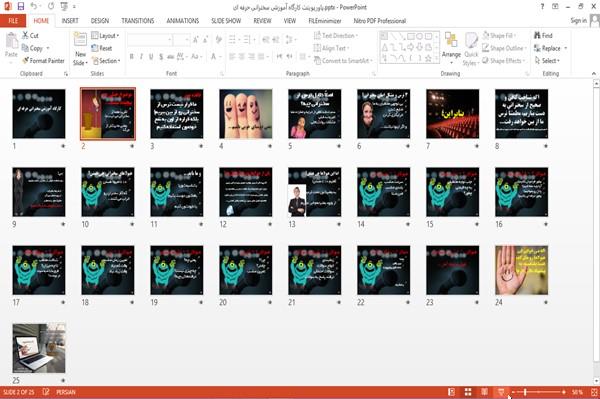This screenshot has height=399, width=600.
Task: Open PowerPoint Help question mark
Action: click(542, 7)
